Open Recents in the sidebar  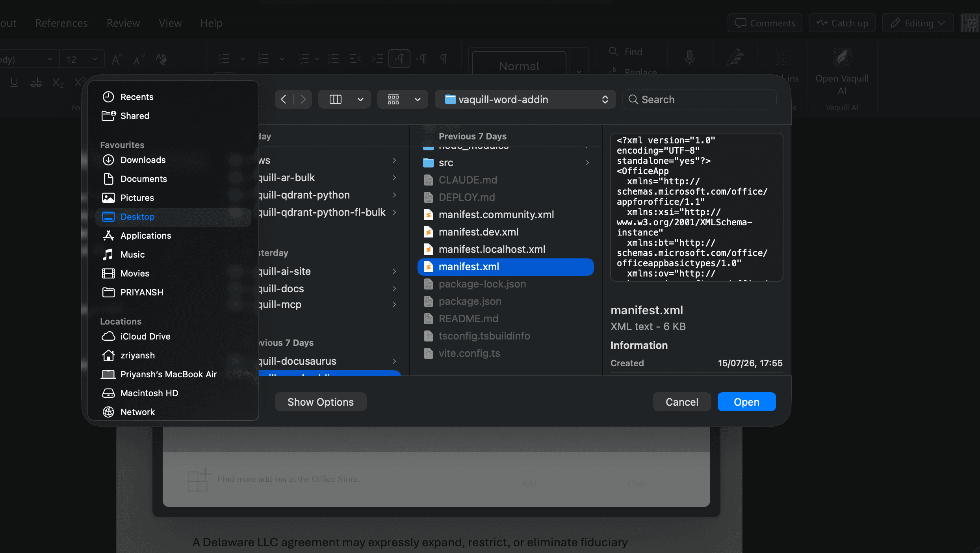[x=173, y=97]
